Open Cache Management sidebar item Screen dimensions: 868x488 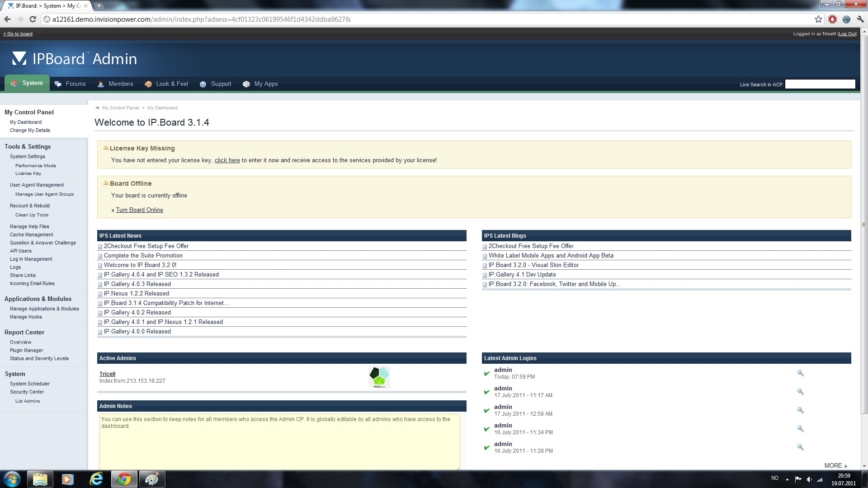[x=31, y=235]
